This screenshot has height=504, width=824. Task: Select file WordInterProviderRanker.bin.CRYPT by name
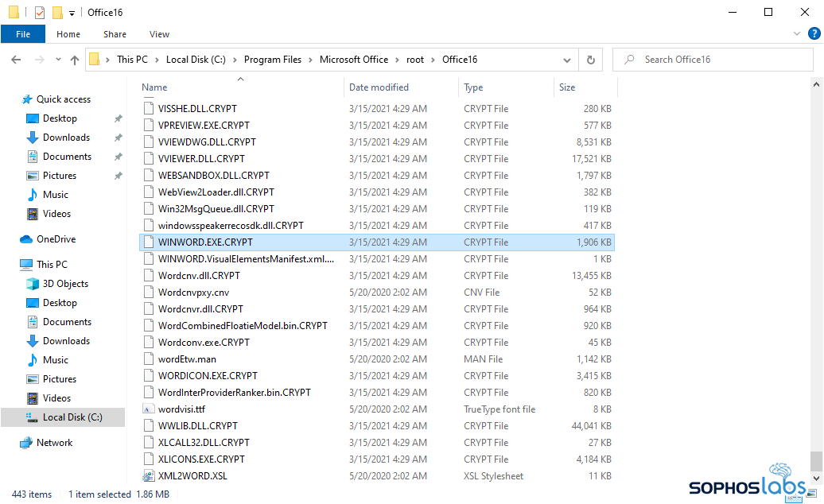point(235,392)
